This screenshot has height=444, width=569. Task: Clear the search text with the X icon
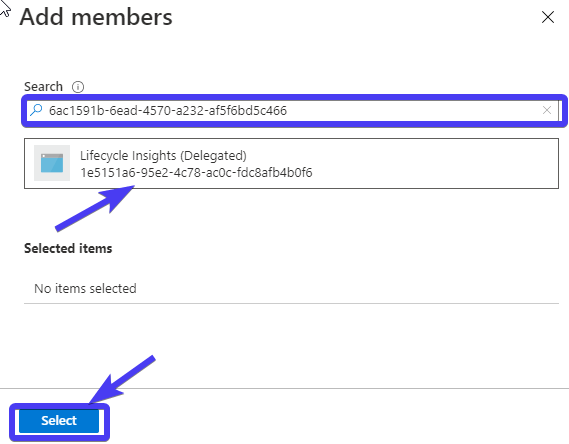547,110
